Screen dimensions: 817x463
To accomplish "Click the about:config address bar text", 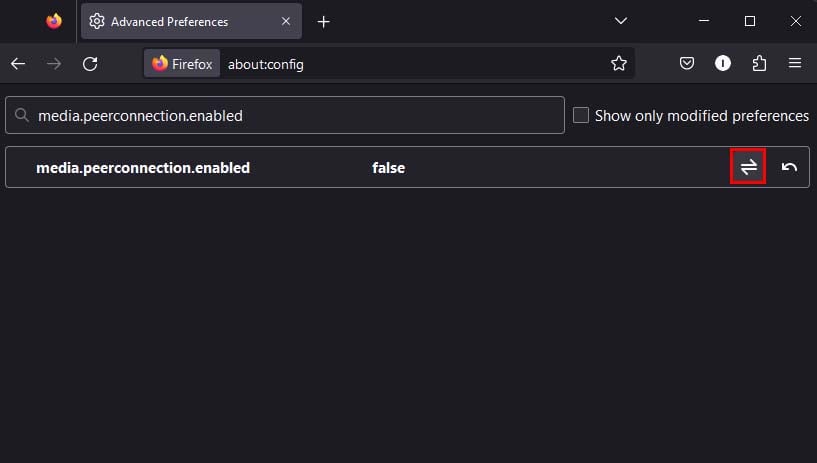I will 266,64.
